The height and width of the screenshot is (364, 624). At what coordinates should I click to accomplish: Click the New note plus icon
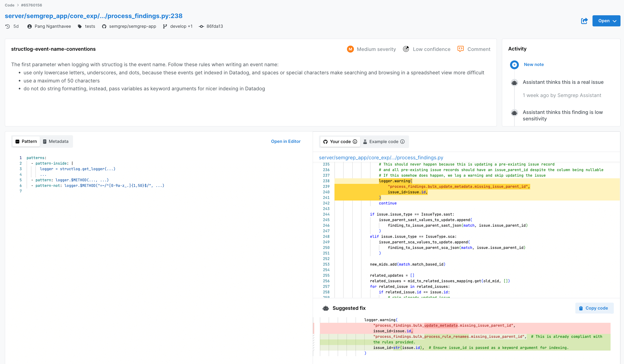pos(514,65)
